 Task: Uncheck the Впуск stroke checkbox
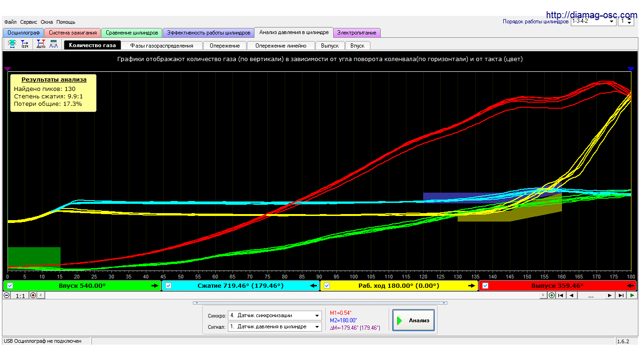tap(10, 286)
